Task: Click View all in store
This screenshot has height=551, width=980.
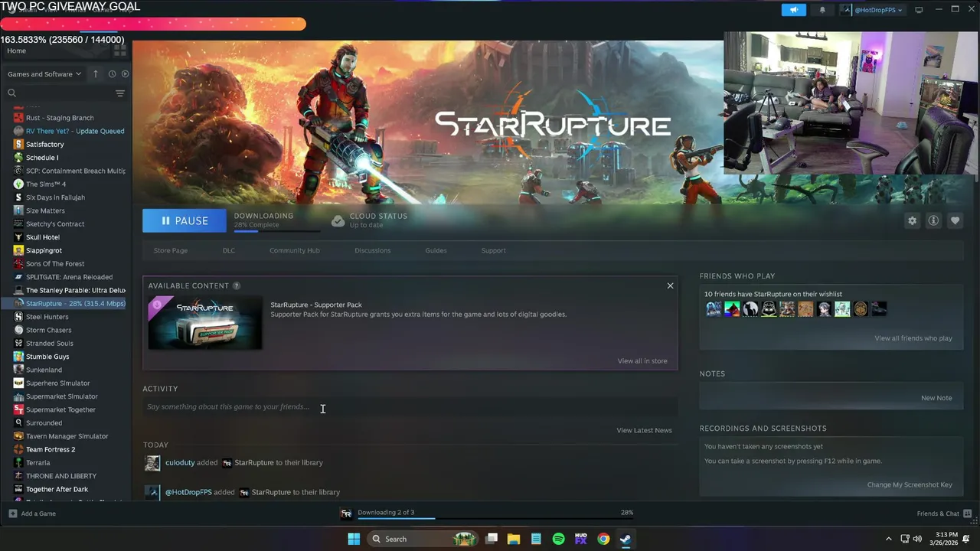Action: coord(642,360)
